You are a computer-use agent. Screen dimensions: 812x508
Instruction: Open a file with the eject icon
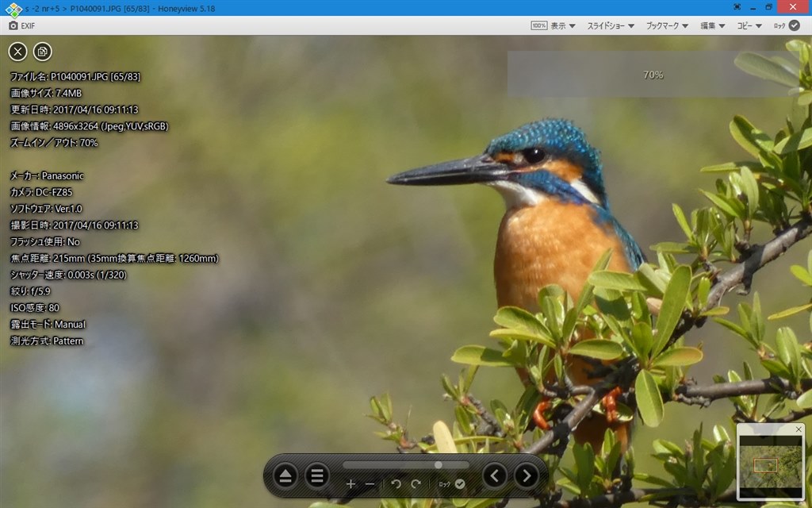[285, 475]
